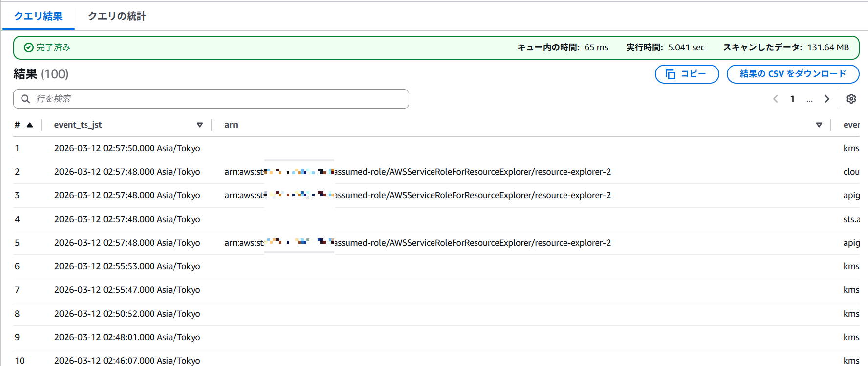Switch to the クエリの統計 tab
868x366 pixels.
tap(117, 16)
